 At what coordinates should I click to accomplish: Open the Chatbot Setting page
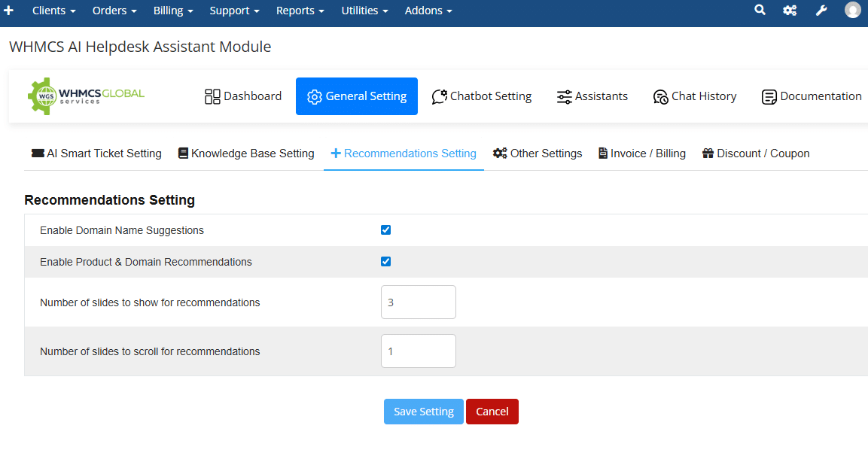point(482,96)
